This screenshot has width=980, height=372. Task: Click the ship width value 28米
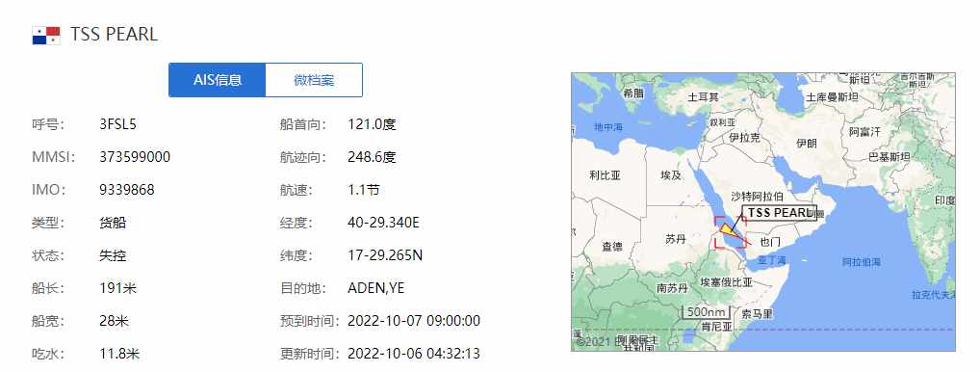coord(114,321)
